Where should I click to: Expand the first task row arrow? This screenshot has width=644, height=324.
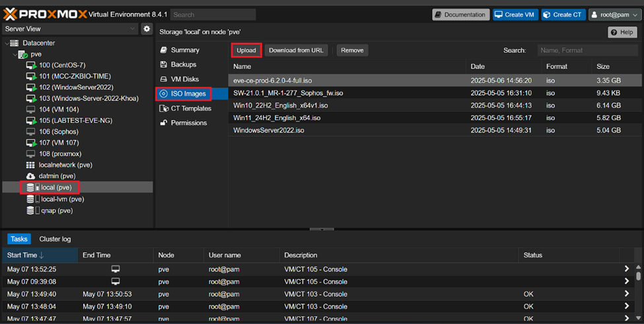[x=626, y=269]
